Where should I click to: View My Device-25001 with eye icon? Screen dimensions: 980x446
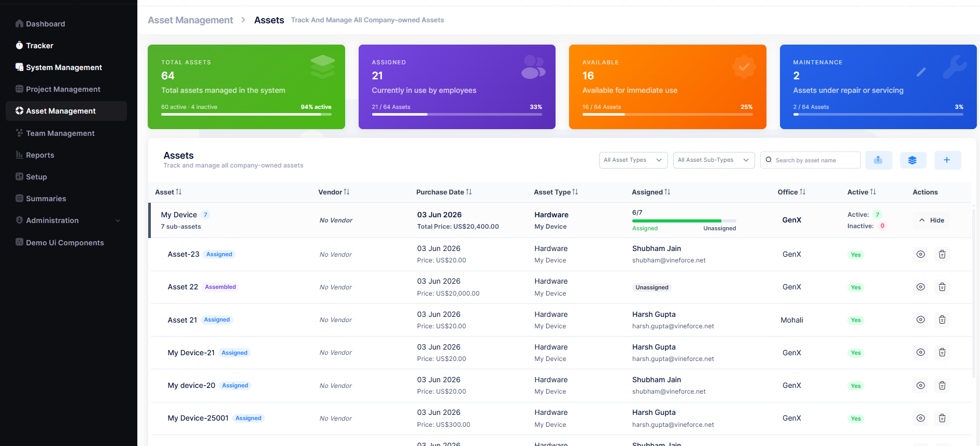pos(920,418)
